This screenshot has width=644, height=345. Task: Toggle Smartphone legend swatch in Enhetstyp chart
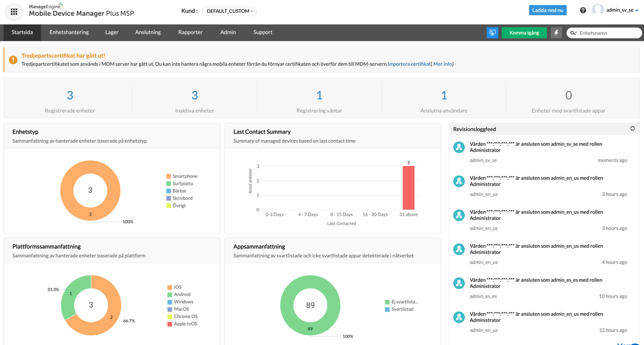coord(169,176)
